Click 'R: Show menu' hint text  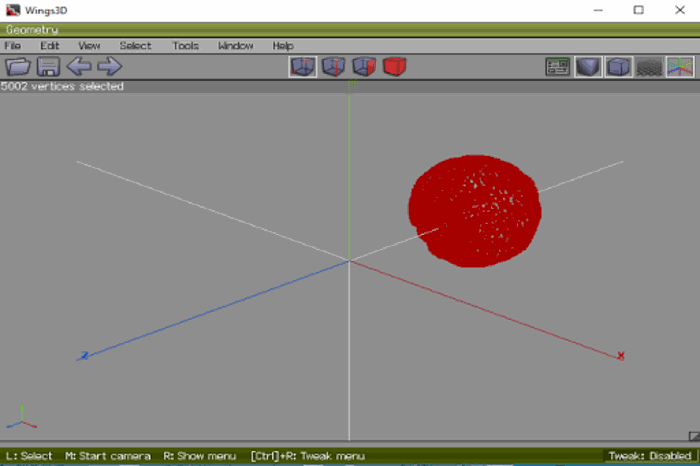click(x=200, y=456)
